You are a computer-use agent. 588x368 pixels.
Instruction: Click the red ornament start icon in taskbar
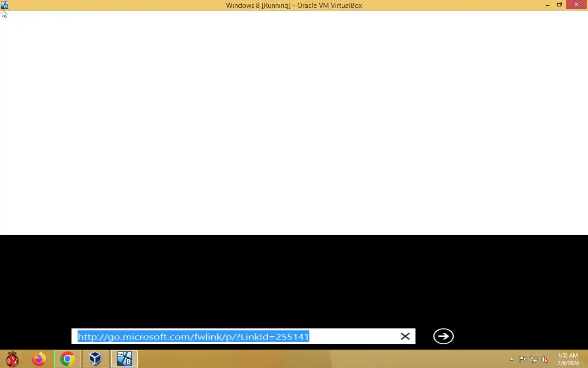[x=12, y=359]
